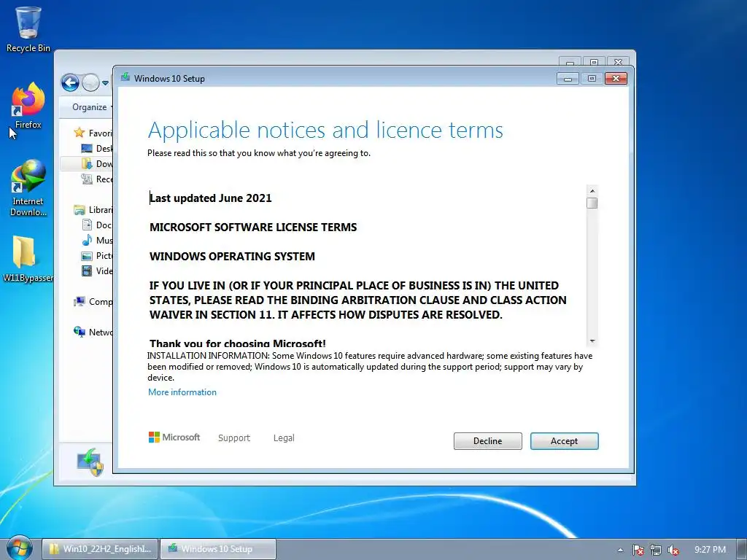Click the Explorer forward arrow button
The height and width of the screenshot is (560, 747).
point(90,83)
